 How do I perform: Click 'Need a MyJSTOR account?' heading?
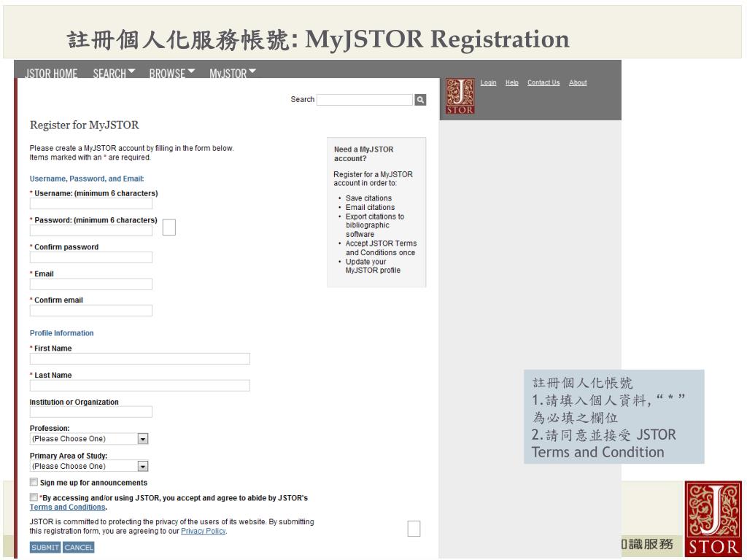pyautogui.click(x=363, y=154)
